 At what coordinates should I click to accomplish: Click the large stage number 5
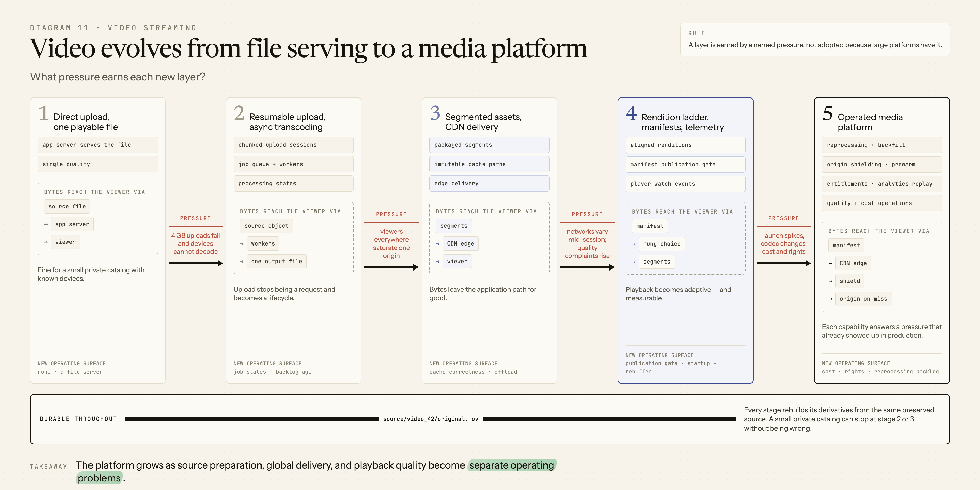pyautogui.click(x=827, y=113)
